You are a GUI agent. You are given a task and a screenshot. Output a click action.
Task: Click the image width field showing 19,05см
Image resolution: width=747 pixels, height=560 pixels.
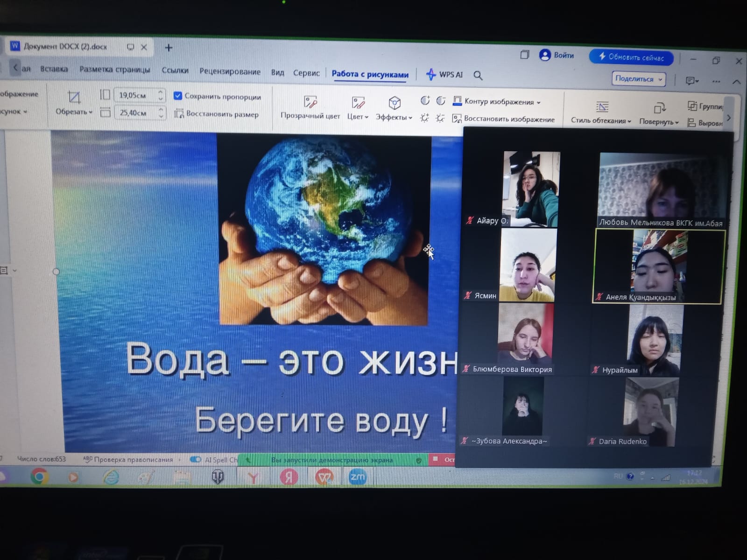pyautogui.click(x=134, y=95)
